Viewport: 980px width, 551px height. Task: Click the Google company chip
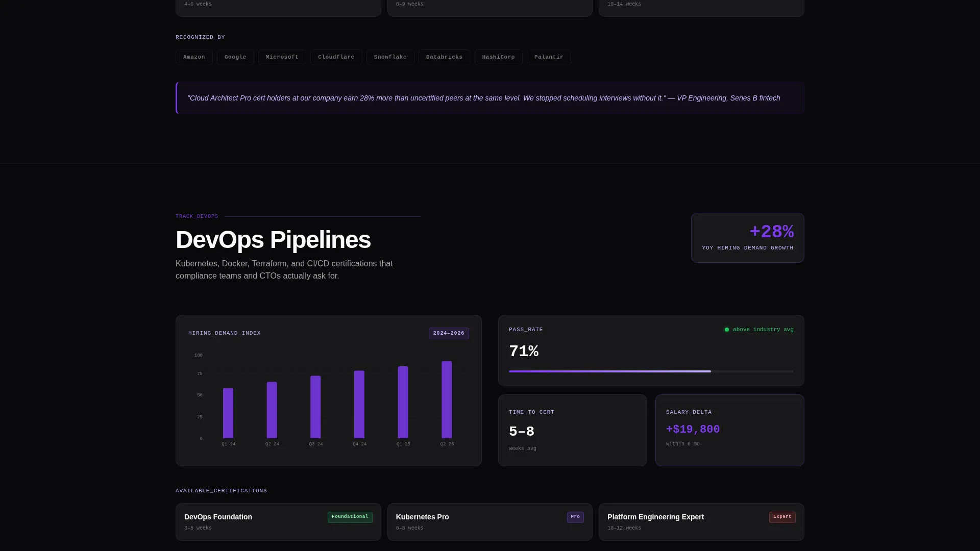point(235,57)
